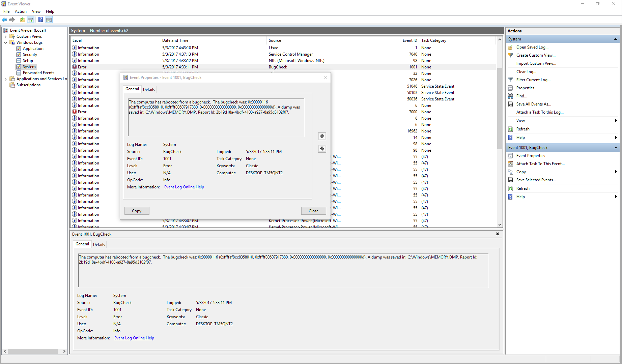Click the Refresh icon under Event 1001 section

coord(510,188)
